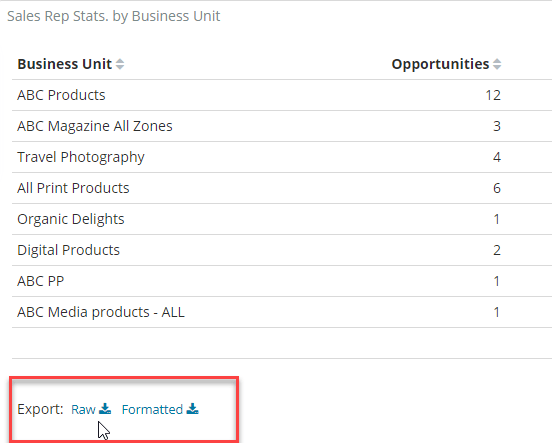Open the Formatted export link
Screen dimensions: 552x443
coord(152,410)
